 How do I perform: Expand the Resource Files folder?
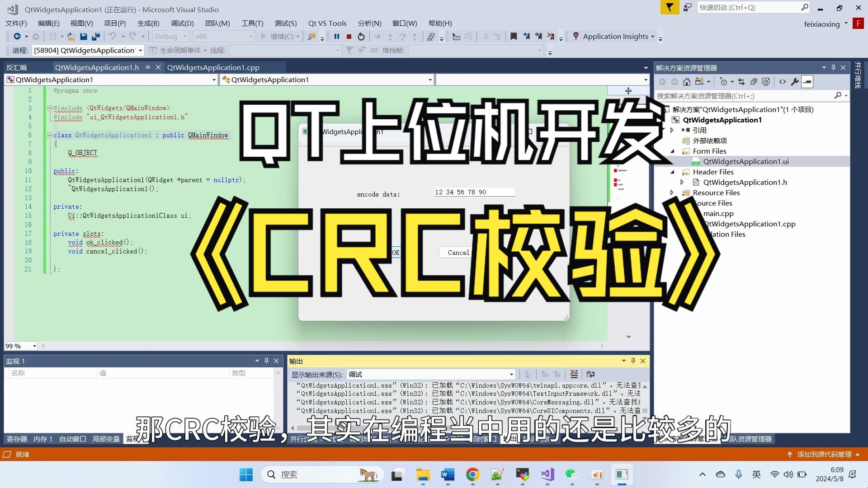[672, 193]
